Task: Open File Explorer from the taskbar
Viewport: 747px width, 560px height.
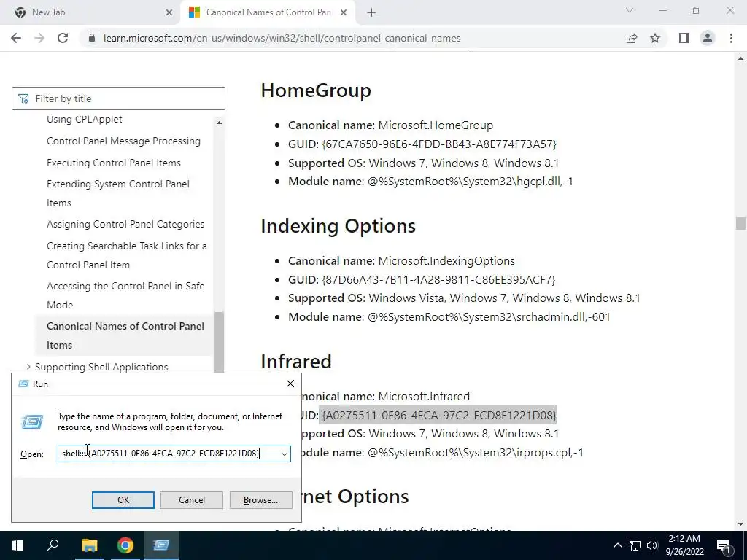Action: point(89,545)
